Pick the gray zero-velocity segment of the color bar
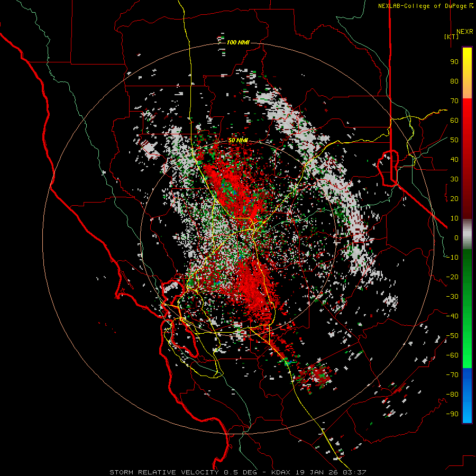 point(467,234)
